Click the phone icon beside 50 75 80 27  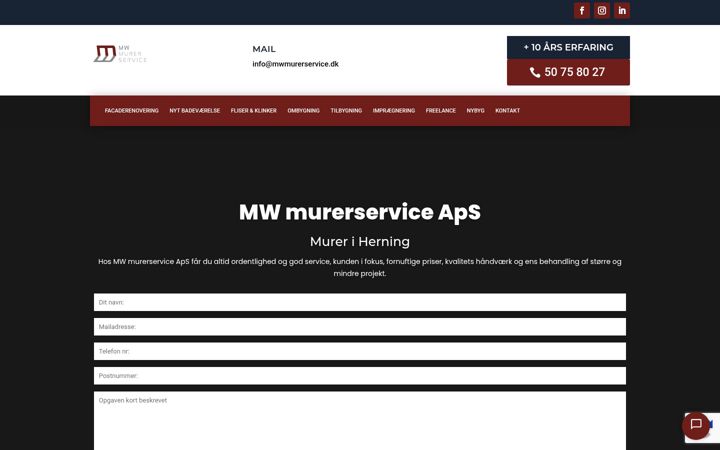535,73
